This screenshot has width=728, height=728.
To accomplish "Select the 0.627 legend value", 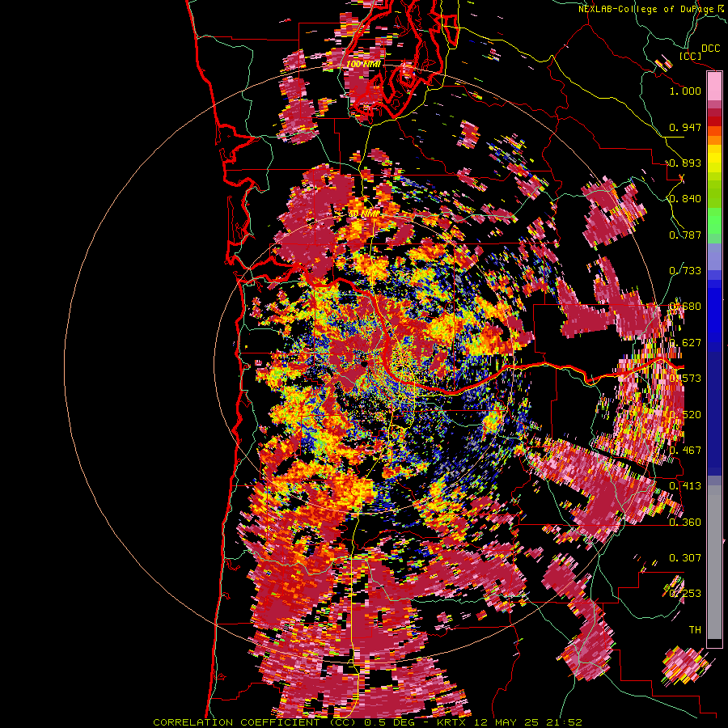I will [685, 343].
